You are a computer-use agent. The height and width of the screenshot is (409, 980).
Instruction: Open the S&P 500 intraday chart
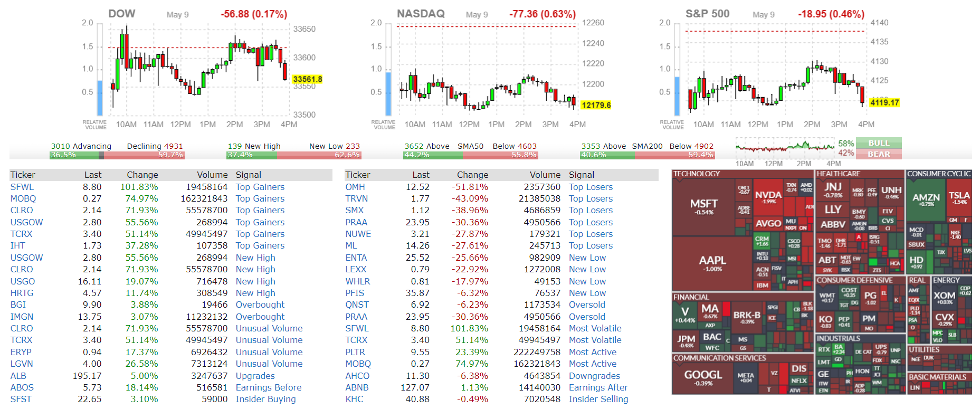pyautogui.click(x=779, y=69)
